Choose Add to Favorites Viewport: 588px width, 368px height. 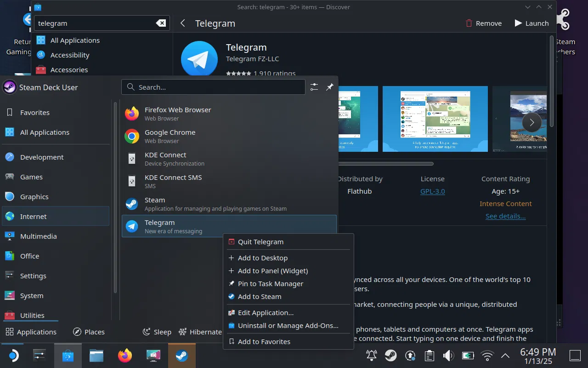pos(288,342)
